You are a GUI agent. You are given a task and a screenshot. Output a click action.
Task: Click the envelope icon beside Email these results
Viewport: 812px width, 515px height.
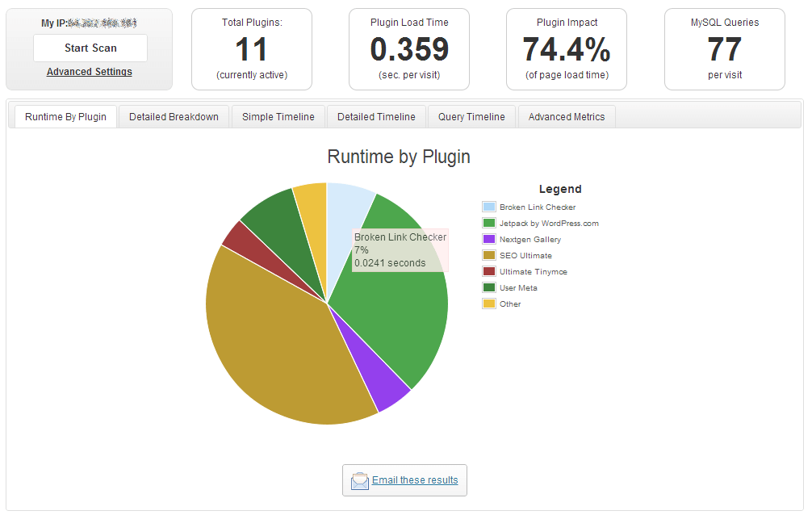coord(360,479)
